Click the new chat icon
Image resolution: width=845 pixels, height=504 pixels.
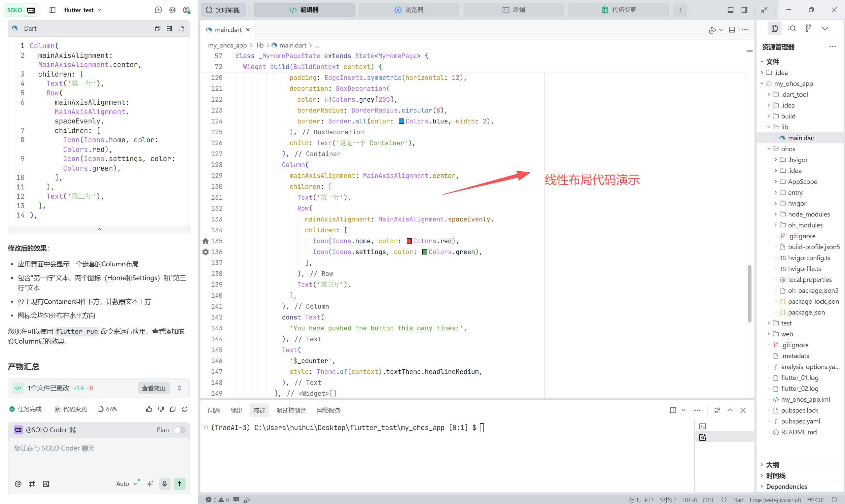(x=158, y=10)
